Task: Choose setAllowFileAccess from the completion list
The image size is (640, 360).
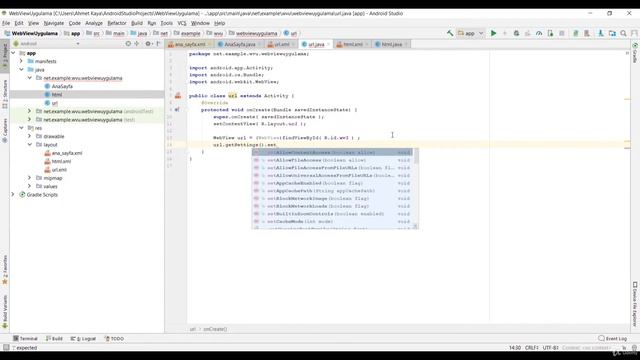Action: tap(332, 160)
